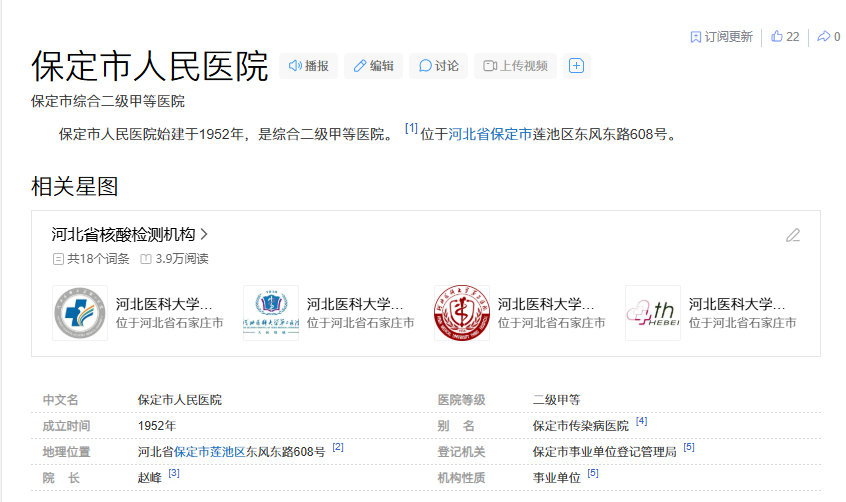The image size is (846, 502).
Task: Open second 河北医科大学... entry title
Action: point(355,304)
